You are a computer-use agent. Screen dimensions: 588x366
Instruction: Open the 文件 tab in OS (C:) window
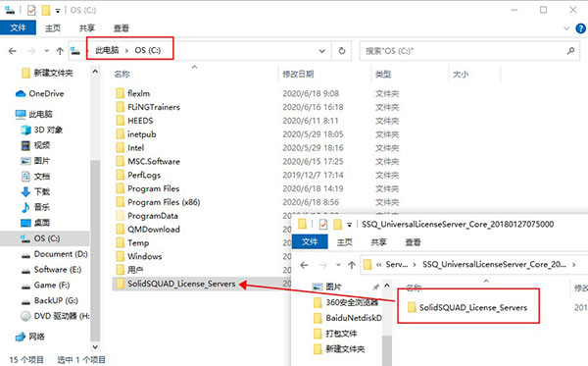[x=18, y=27]
